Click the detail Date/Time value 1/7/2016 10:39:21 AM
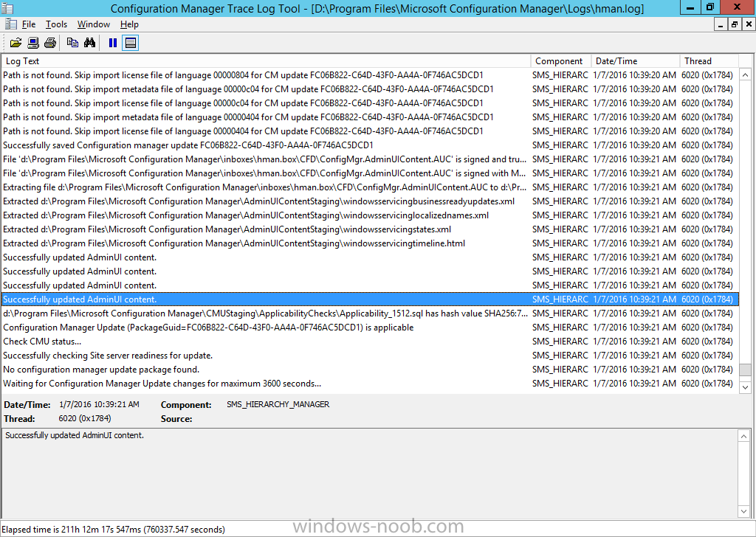This screenshot has width=756, height=537. (x=100, y=404)
